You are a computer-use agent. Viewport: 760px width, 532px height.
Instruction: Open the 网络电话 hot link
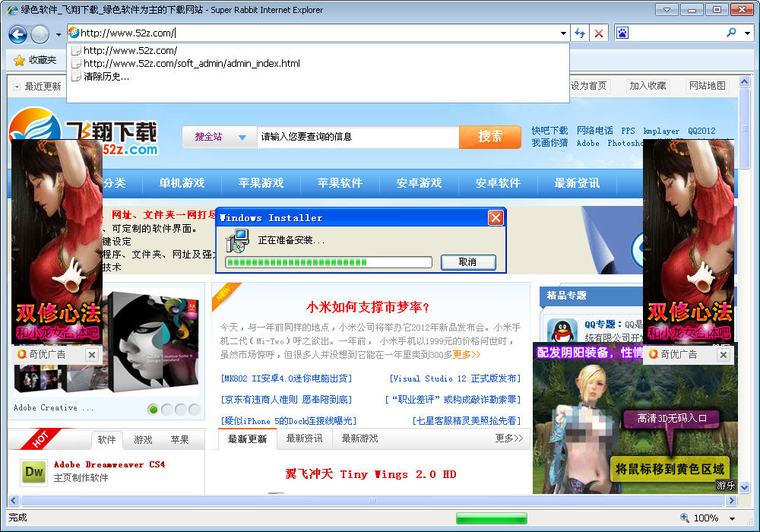click(595, 131)
